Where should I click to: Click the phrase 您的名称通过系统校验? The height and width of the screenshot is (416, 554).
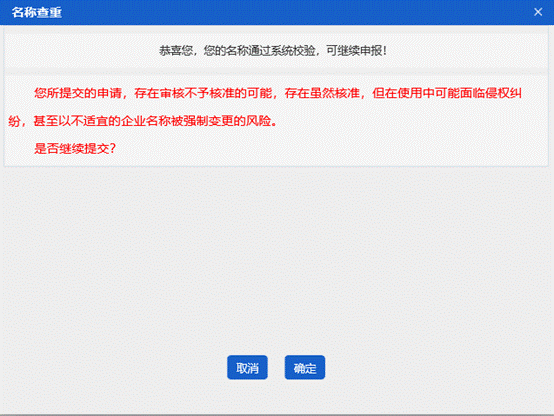pos(259,51)
